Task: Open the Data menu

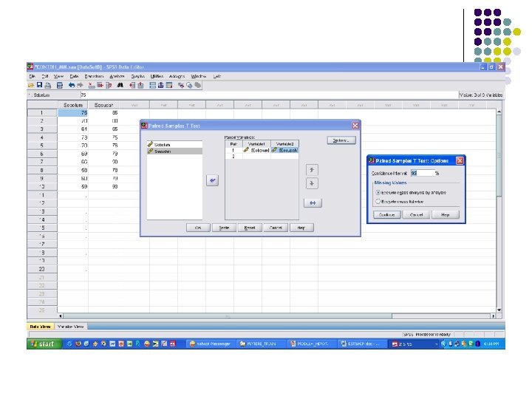Action: point(74,76)
